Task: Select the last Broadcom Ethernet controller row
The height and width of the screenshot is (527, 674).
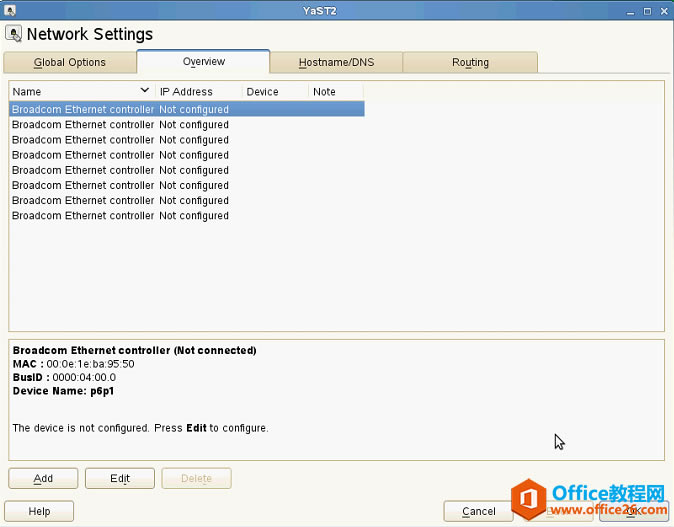Action: pyautogui.click(x=187, y=216)
